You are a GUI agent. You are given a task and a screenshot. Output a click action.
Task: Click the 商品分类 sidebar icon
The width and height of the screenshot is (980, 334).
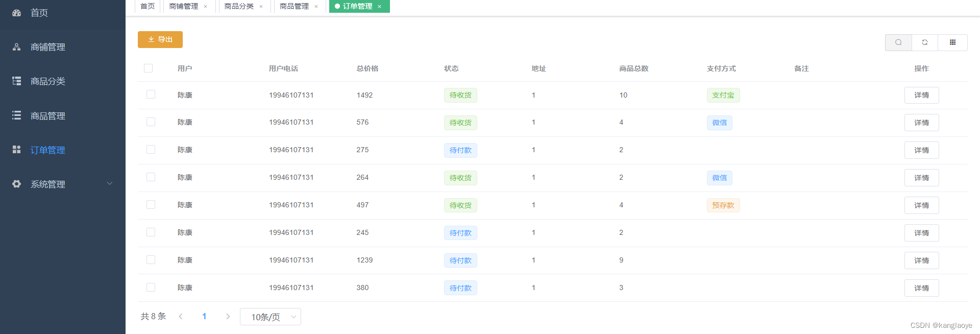(17, 81)
